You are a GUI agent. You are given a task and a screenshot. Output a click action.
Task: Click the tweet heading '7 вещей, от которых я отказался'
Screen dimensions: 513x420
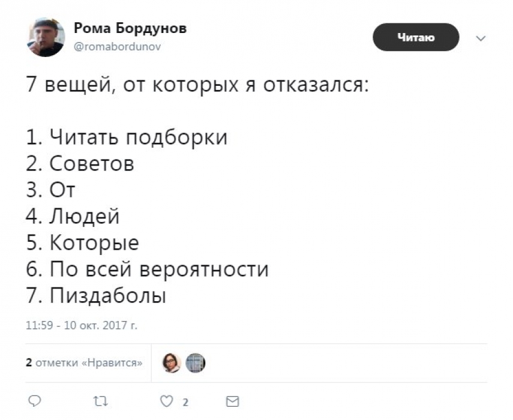197,85
